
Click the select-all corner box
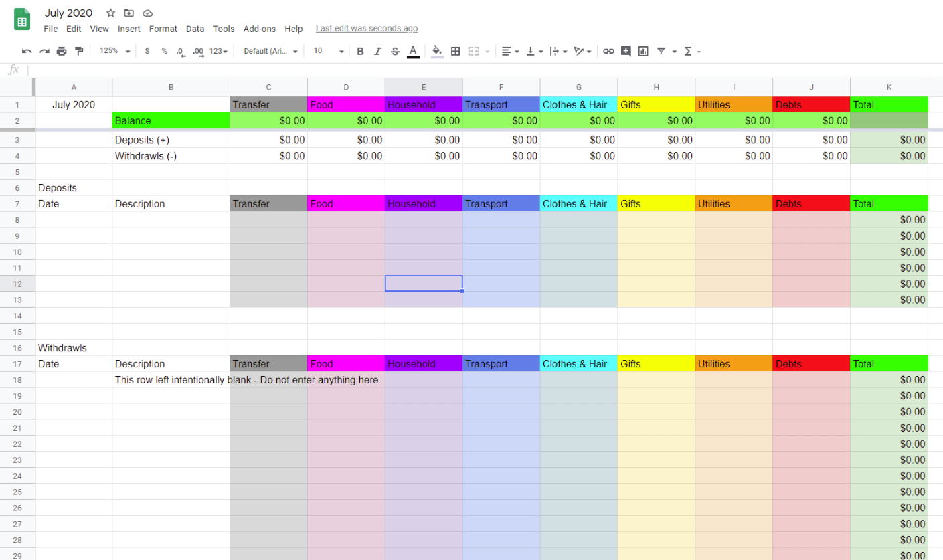point(17,87)
